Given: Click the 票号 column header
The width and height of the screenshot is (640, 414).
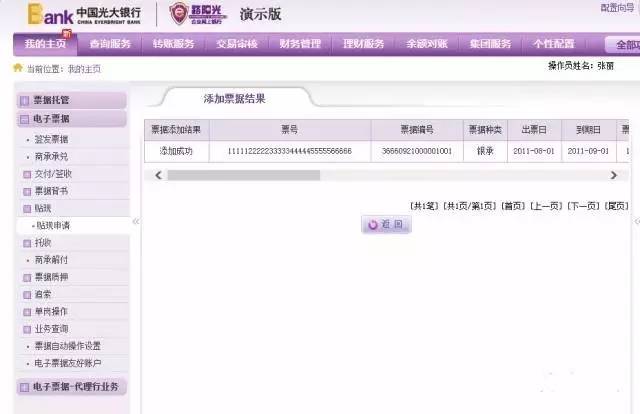Looking at the screenshot, I should pyautogui.click(x=290, y=130).
